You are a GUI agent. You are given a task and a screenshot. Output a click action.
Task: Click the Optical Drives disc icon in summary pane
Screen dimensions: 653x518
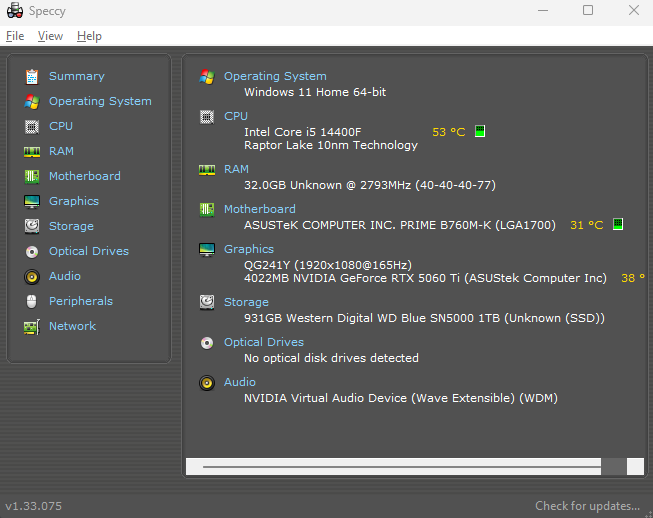point(207,343)
